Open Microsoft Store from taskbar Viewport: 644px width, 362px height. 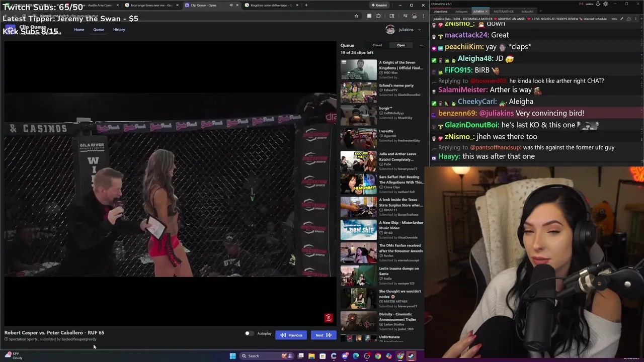323,356
